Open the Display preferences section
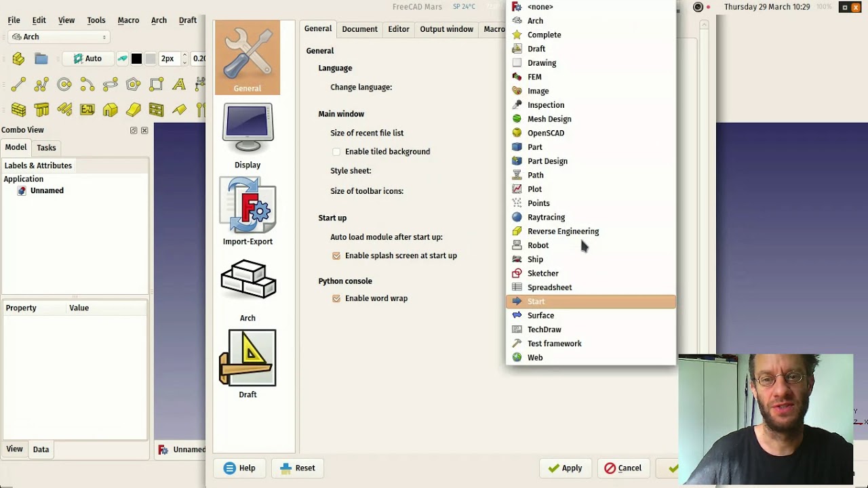This screenshot has height=488, width=868. pyautogui.click(x=248, y=136)
